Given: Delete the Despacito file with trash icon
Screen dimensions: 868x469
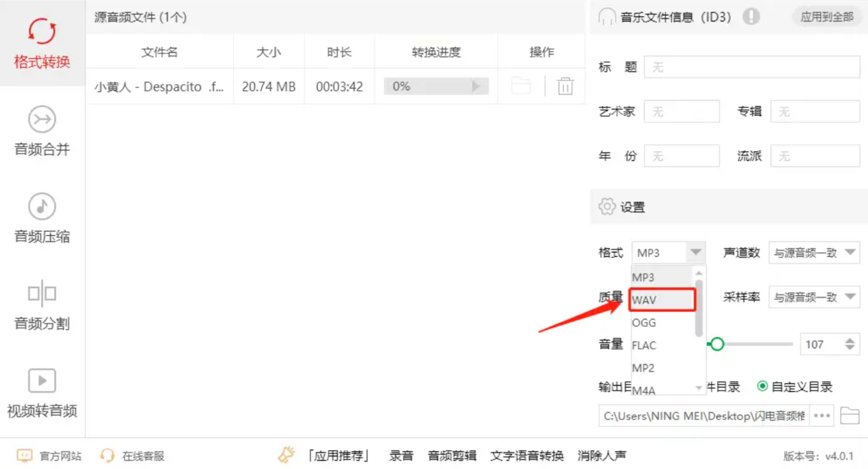Looking at the screenshot, I should (x=565, y=86).
